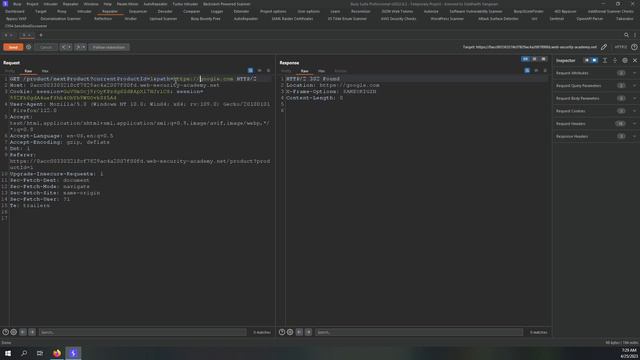Focus the Response pane search field

coord(419,332)
